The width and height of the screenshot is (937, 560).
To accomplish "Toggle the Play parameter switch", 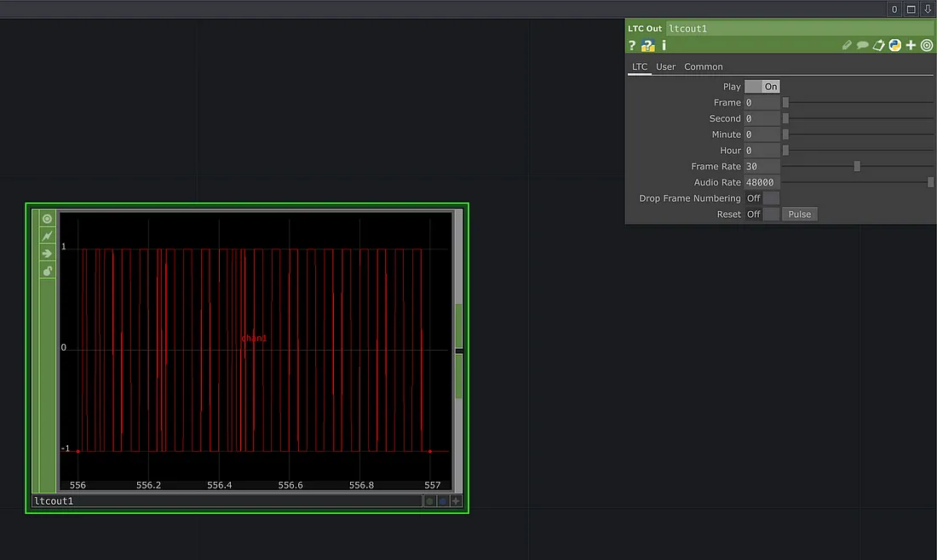I will click(762, 87).
